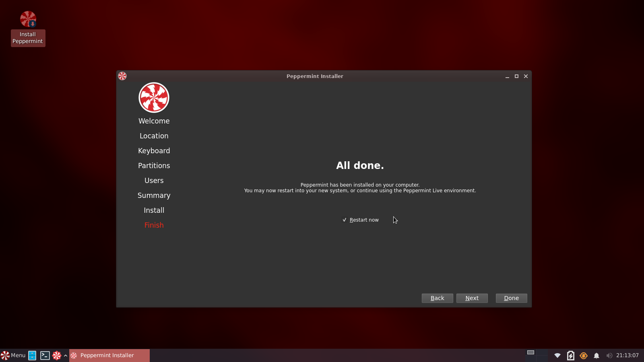Open the file manager from the taskbar

32,355
